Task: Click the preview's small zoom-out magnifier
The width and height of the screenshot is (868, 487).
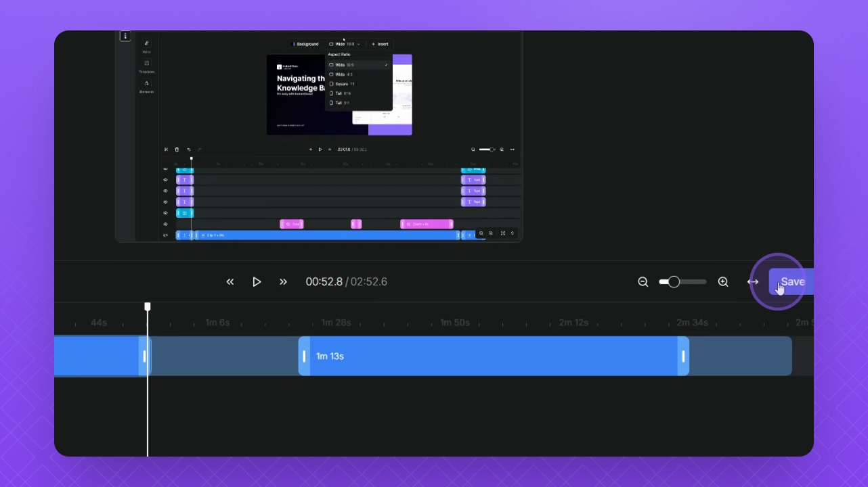Action: coord(473,149)
